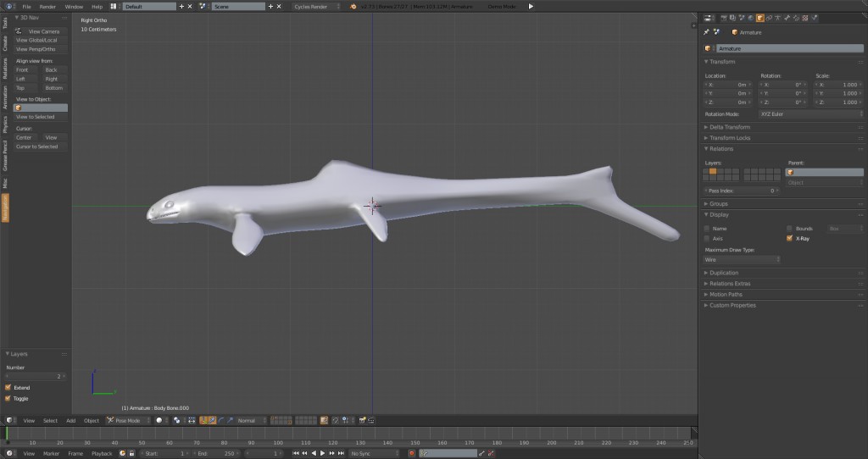Uncheck the Extend checkbox in Layers
Screen dimensions: 868x459
[x=8, y=388]
